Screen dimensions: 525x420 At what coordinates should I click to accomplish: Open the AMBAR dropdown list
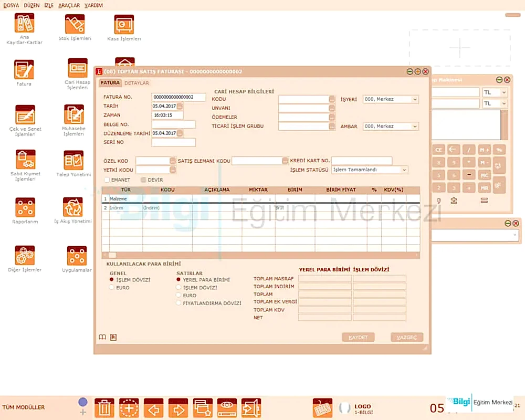[x=415, y=127]
